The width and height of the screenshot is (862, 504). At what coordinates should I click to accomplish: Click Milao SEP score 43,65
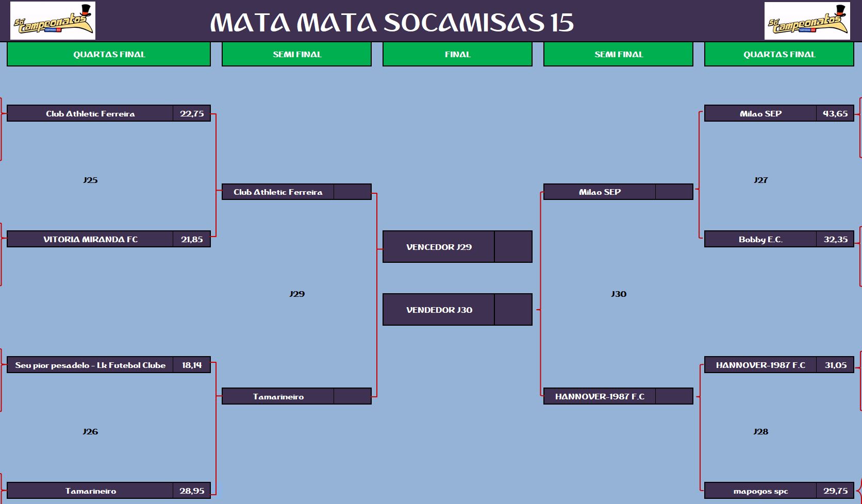coord(835,113)
